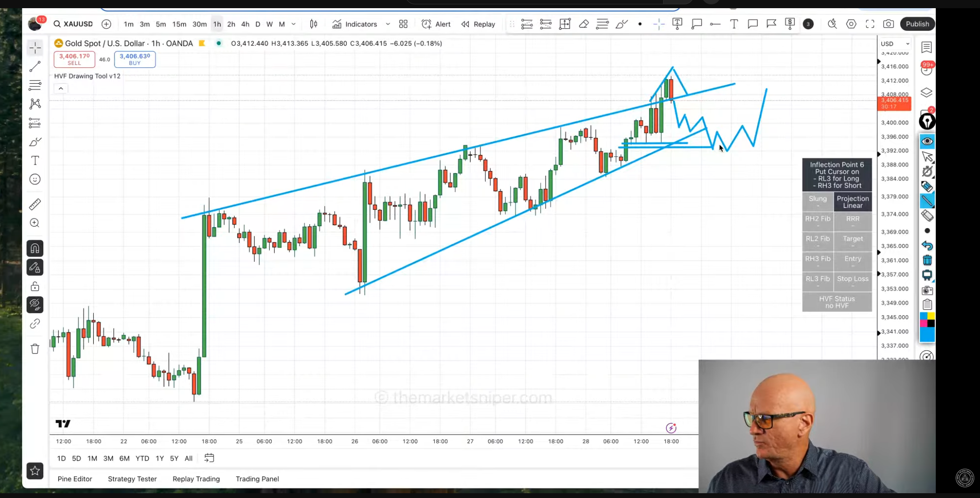Select the All date range
The height and width of the screenshot is (498, 980).
coord(188,459)
